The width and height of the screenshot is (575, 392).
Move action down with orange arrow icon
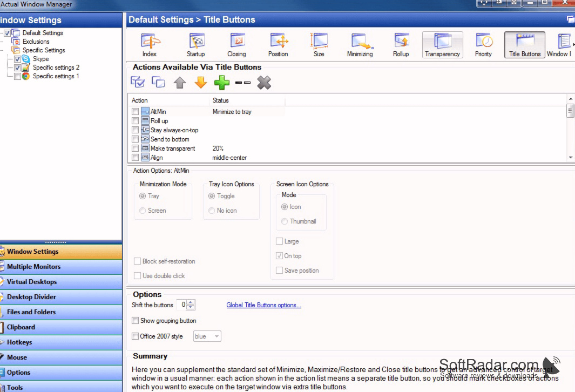[x=201, y=83]
